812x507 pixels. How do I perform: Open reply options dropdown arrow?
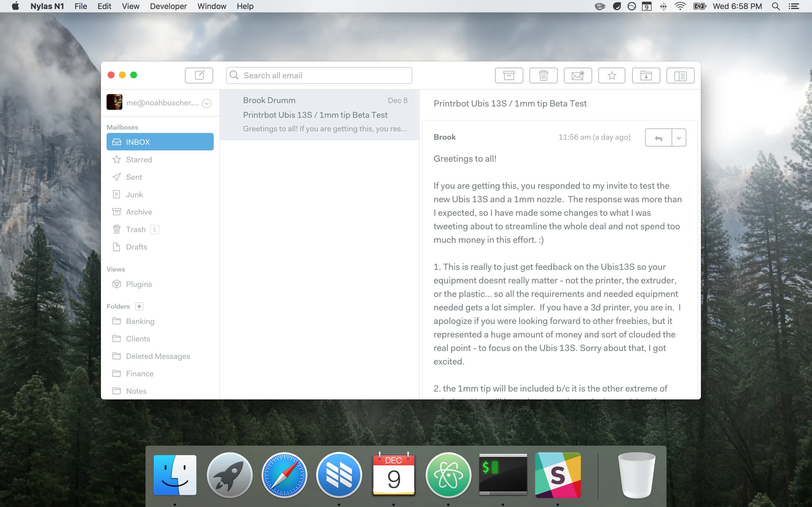[679, 138]
